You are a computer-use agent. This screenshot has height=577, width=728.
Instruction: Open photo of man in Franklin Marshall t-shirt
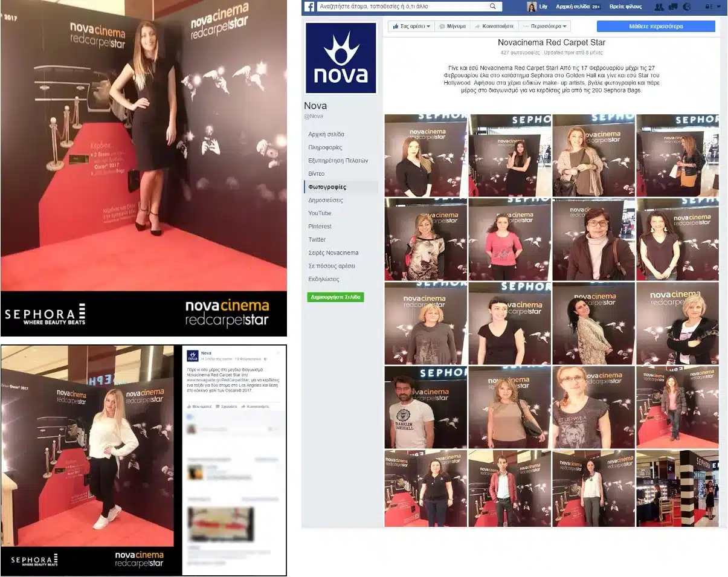[x=426, y=407]
